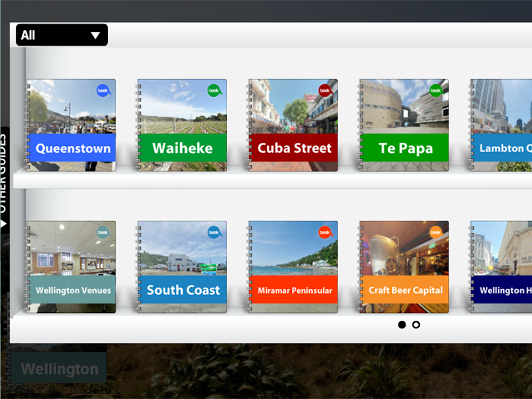Screen dimensions: 532x399
Task: Click teal beek badge on Wellington Venues
Action: click(103, 233)
